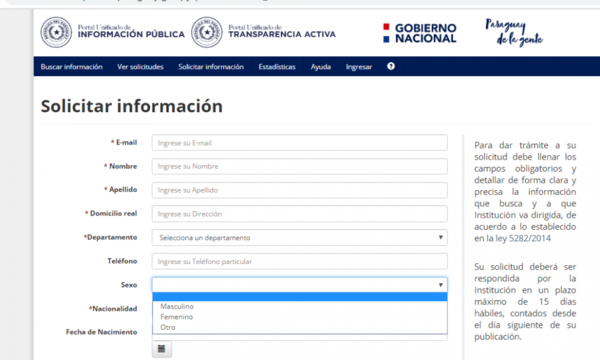Image resolution: width=600 pixels, height=360 pixels.
Task: Open the question mark help icon in navbar
Action: pyautogui.click(x=391, y=66)
